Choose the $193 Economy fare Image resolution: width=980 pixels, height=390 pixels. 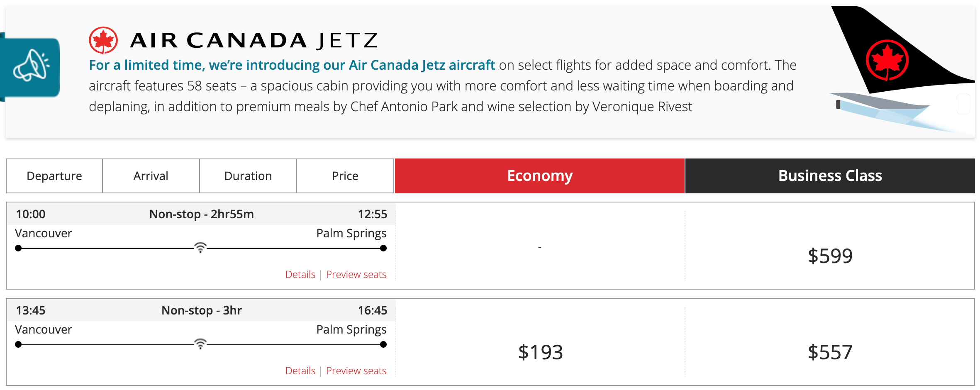click(x=540, y=352)
